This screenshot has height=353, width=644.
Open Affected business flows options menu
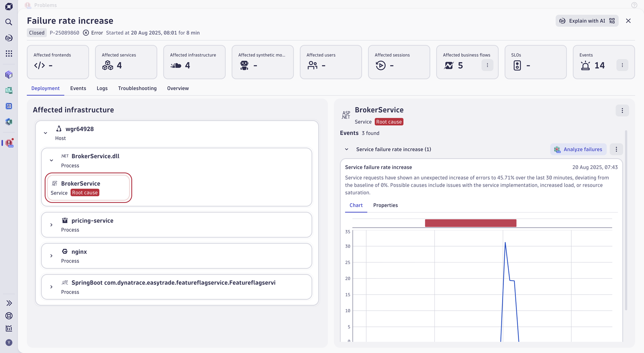pos(487,65)
